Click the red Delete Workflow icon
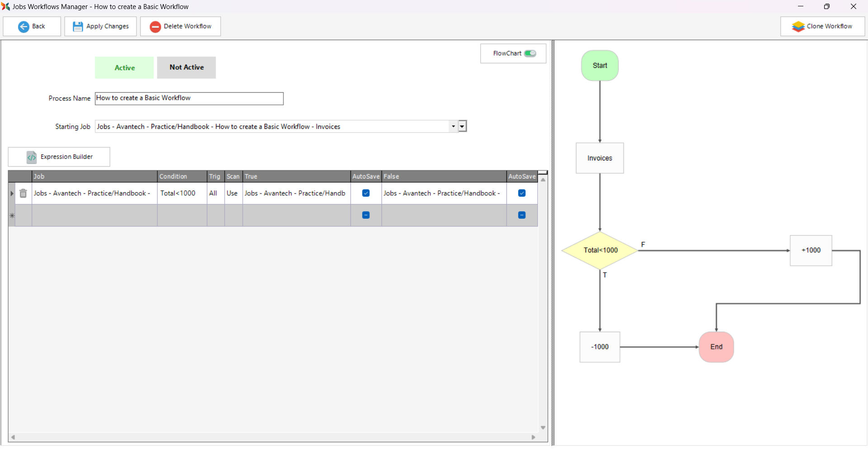This screenshot has height=461, width=868. click(155, 27)
